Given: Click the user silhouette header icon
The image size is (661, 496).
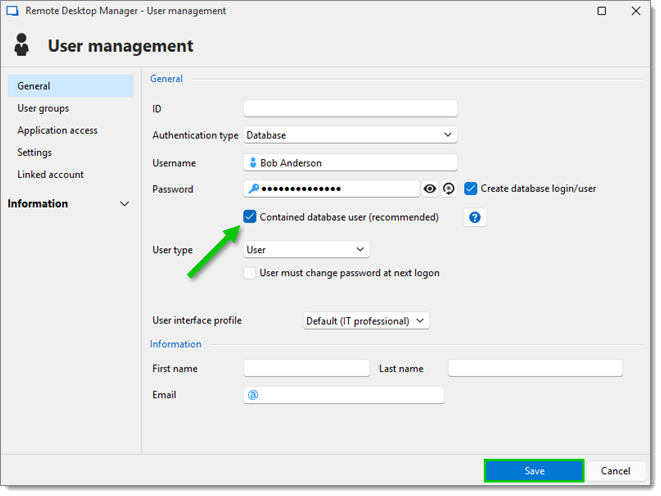Looking at the screenshot, I should (21, 45).
